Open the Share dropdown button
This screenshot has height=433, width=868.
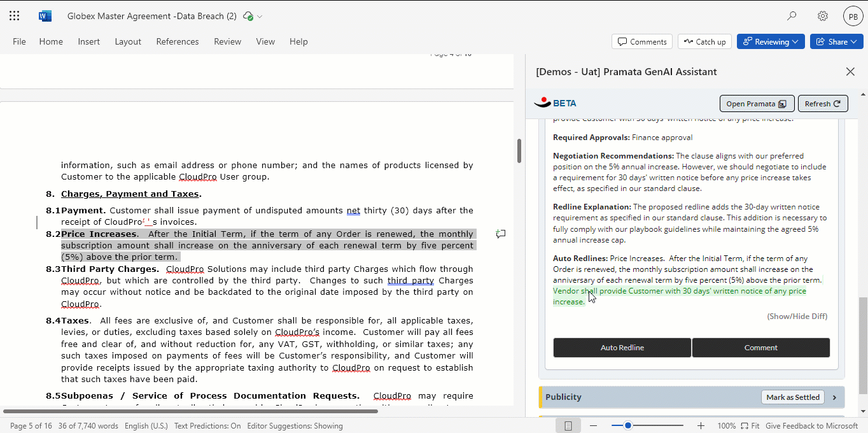[x=836, y=41]
